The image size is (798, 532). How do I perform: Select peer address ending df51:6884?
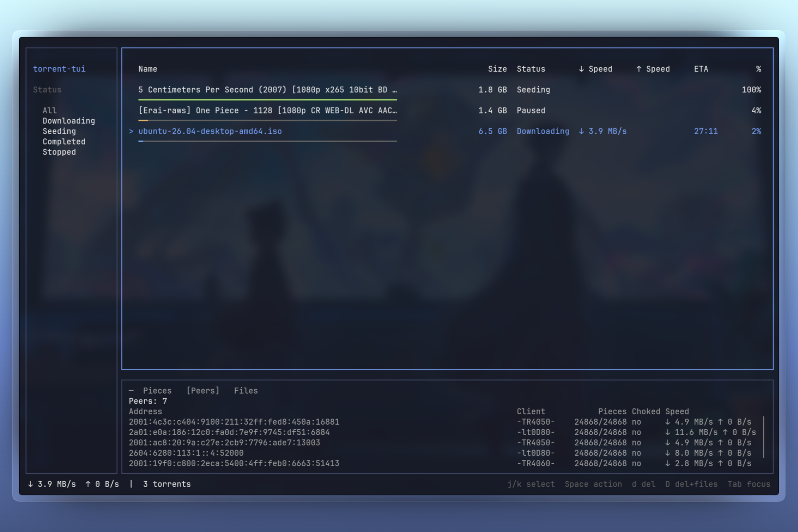tap(229, 432)
